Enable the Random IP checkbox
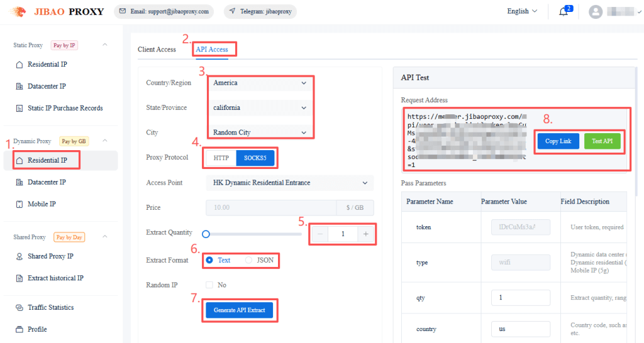The width and height of the screenshot is (644, 343). click(x=209, y=285)
